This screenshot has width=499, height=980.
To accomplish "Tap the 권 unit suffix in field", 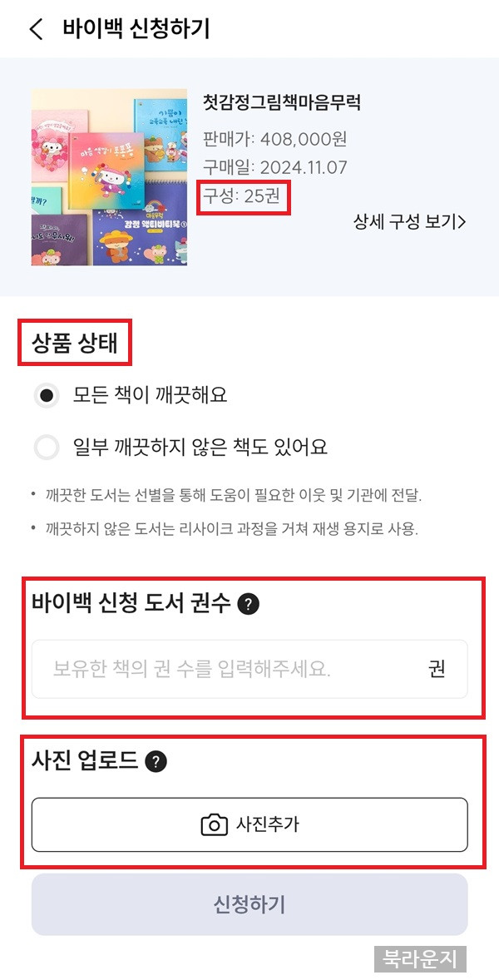I will [437, 669].
